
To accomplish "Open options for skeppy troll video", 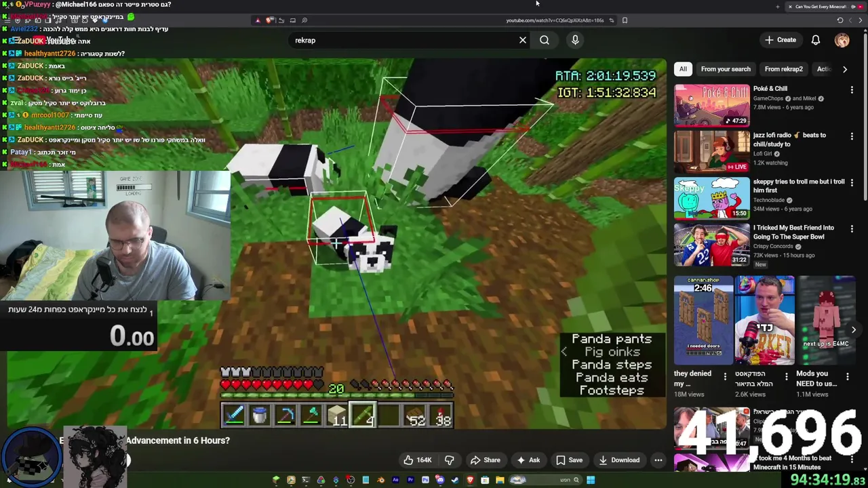I will 852,182.
